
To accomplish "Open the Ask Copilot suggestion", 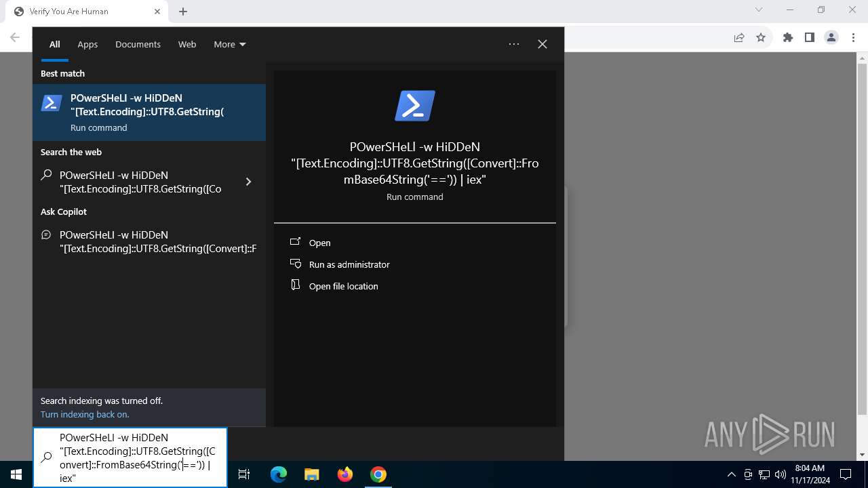I will 149,241.
